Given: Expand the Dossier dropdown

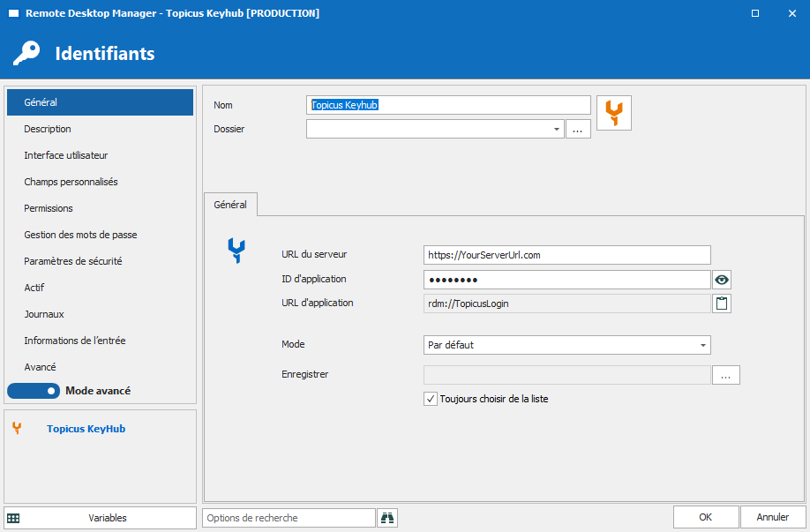Looking at the screenshot, I should 556,129.
